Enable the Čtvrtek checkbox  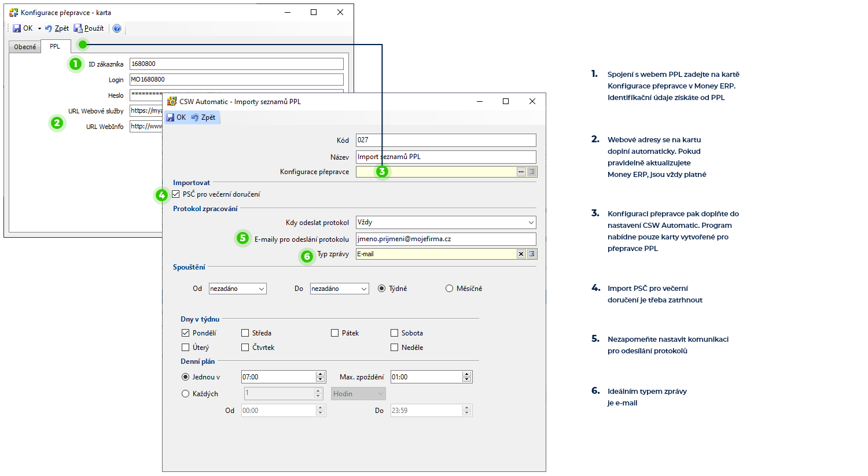(245, 348)
